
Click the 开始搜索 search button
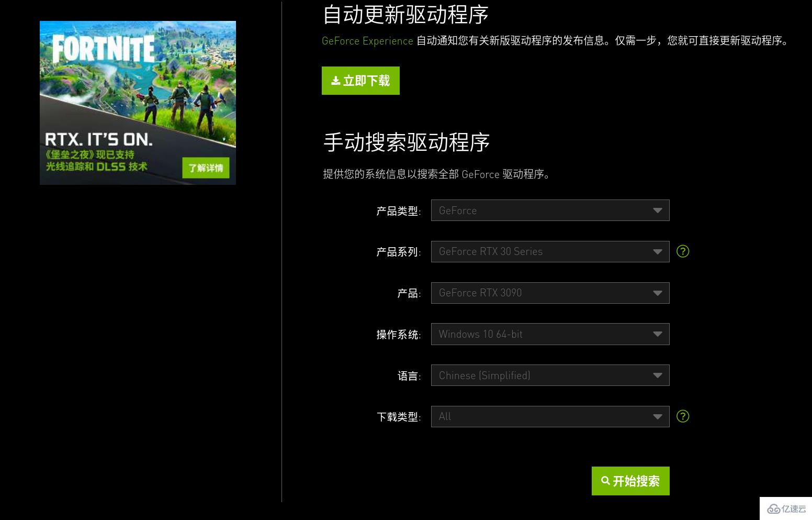630,481
